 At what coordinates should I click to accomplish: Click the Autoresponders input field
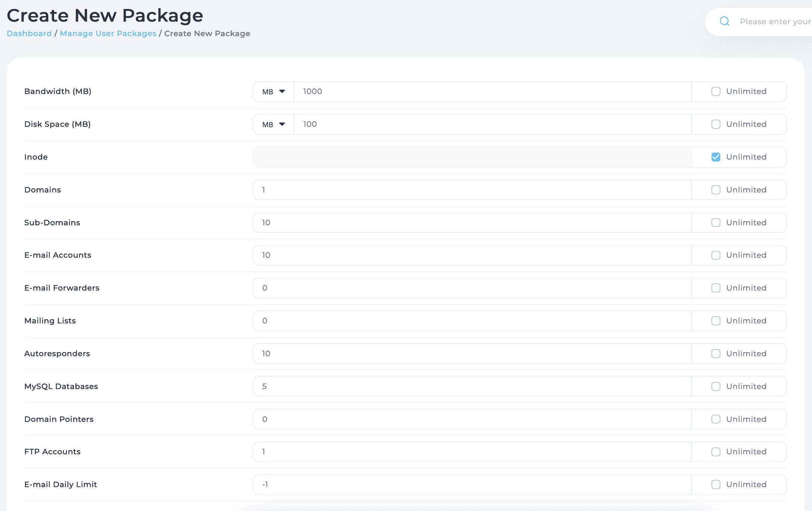[x=472, y=354]
